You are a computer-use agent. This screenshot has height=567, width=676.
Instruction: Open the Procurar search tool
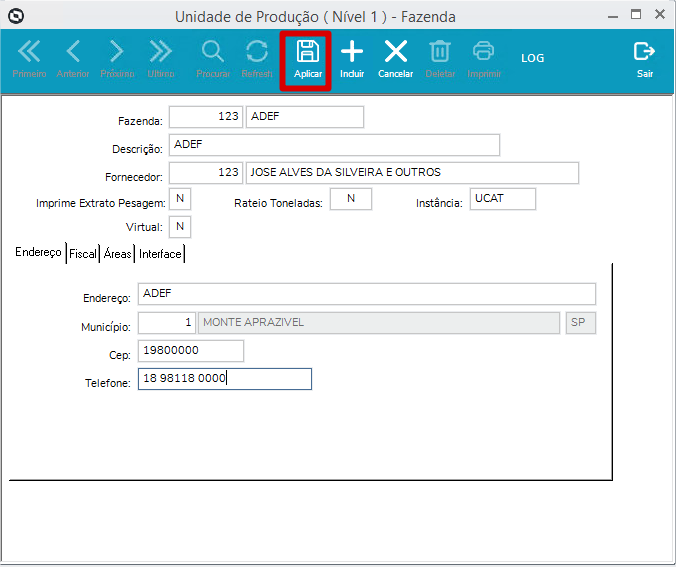tap(213, 59)
